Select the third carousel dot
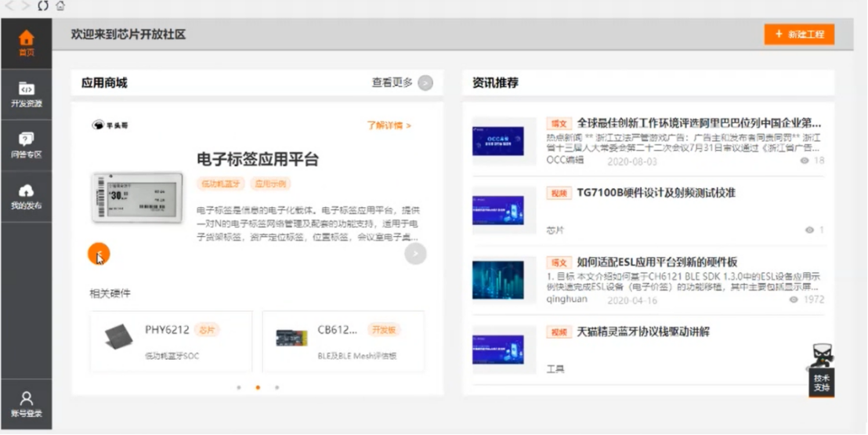 277,387
